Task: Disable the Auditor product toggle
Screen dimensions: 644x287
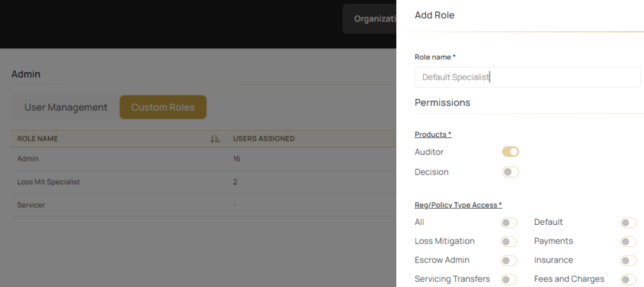Action: coord(510,151)
